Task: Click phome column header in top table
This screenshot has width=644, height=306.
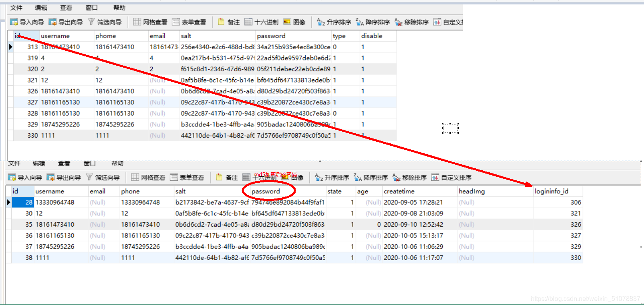Action: point(121,36)
